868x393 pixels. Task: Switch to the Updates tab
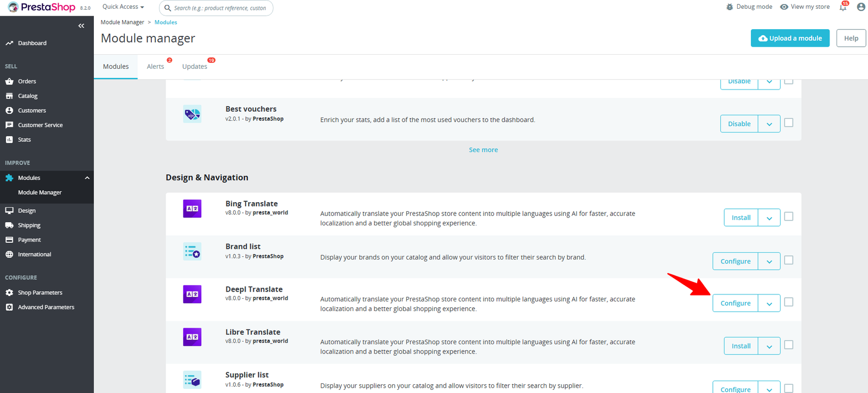(194, 67)
